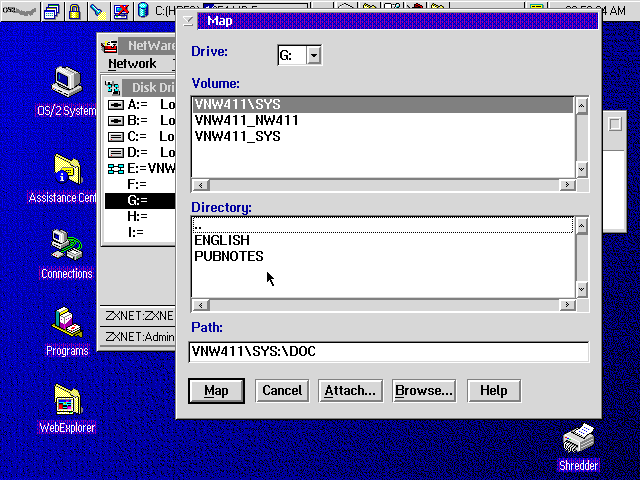Click the Directory list scroll up arrow
This screenshot has height=480, width=640.
coord(581,226)
